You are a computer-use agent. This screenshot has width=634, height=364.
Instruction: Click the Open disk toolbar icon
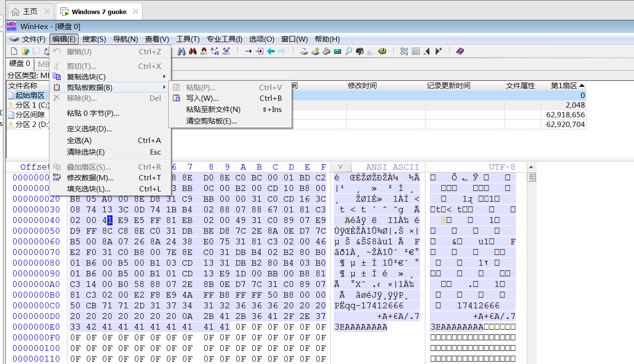(x=304, y=51)
